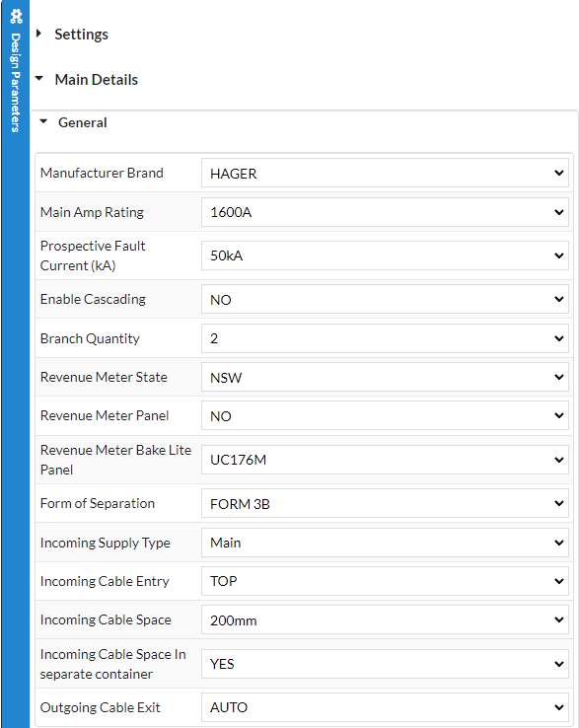Open the Incoming Cable Space dropdown
This screenshot has height=728, width=579.
click(x=385, y=619)
